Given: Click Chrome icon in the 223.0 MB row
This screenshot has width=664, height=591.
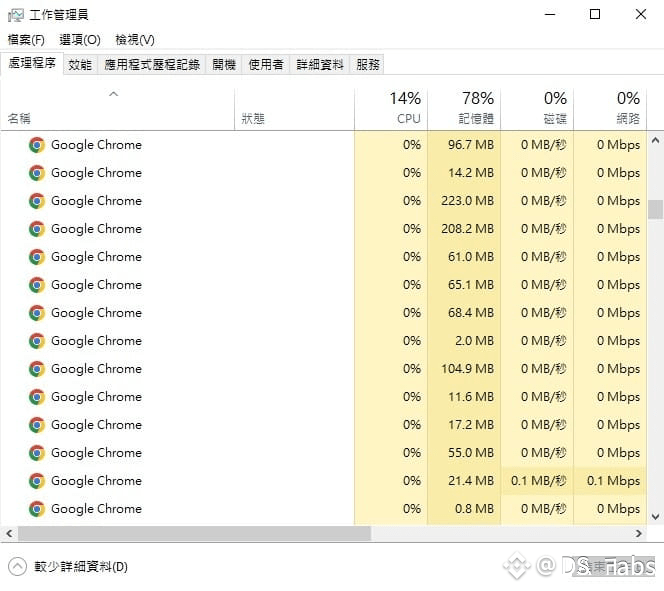Looking at the screenshot, I should click(37, 201).
